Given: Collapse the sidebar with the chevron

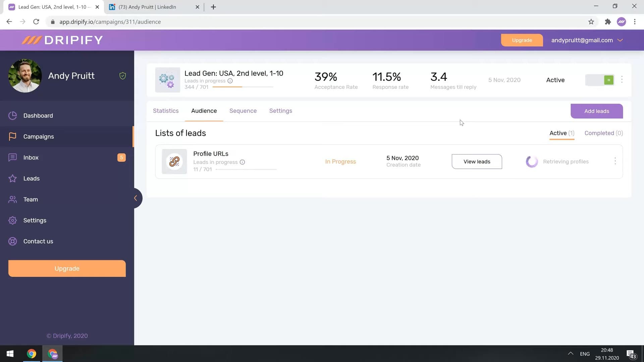Looking at the screenshot, I should pyautogui.click(x=136, y=198).
